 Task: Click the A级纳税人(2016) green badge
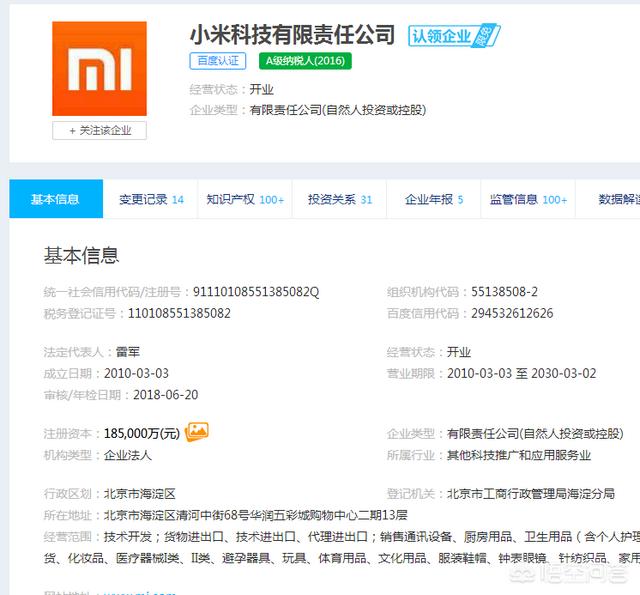click(x=305, y=61)
